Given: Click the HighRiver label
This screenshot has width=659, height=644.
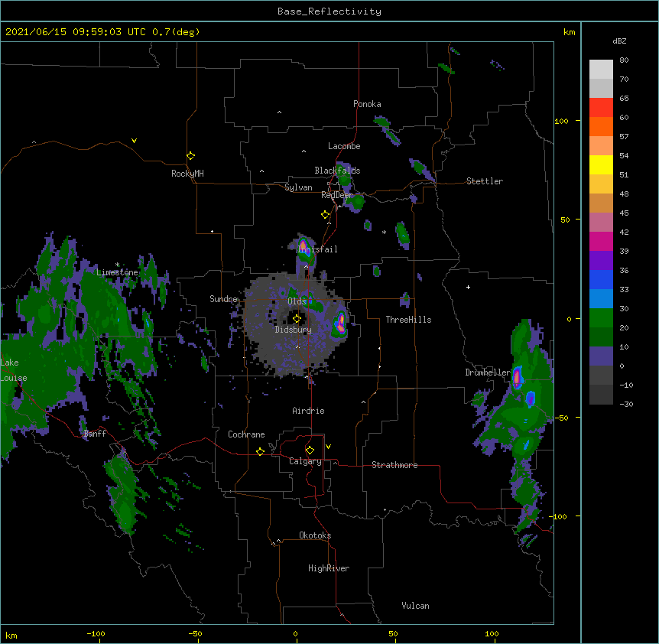Looking at the screenshot, I should pyautogui.click(x=329, y=568).
